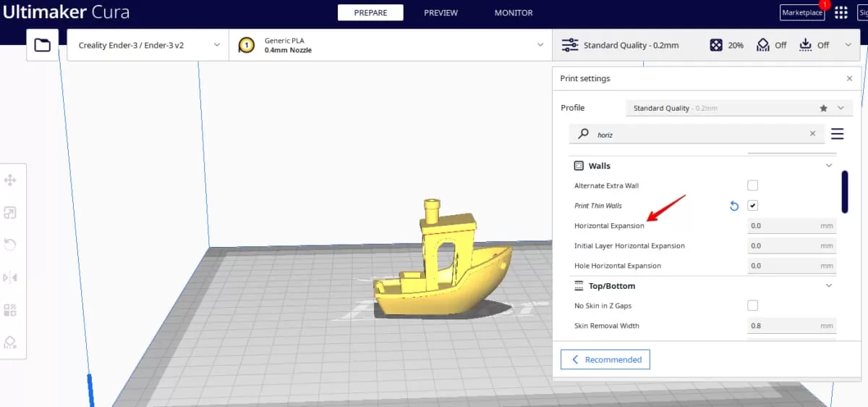
Task: Toggle Alternate Extra Wall checkbox
Action: coord(752,185)
